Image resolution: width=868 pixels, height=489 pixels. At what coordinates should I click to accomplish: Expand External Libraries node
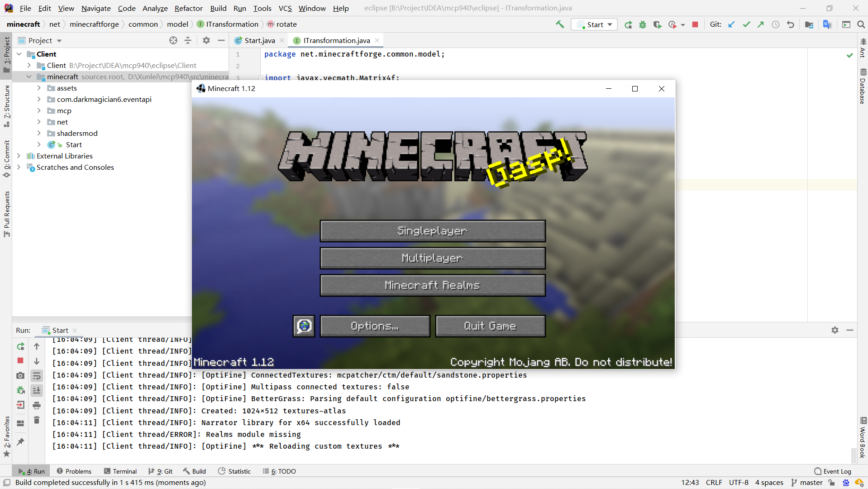click(x=19, y=156)
